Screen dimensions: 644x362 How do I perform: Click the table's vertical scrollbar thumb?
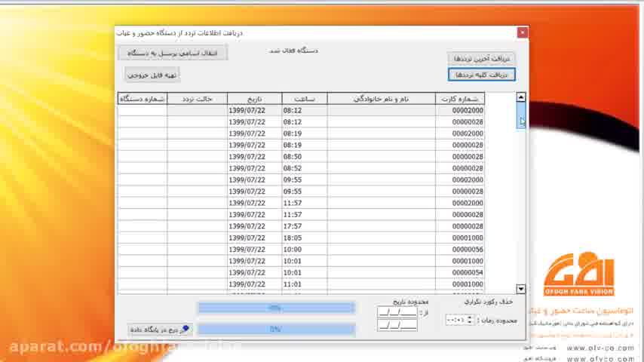pos(521,115)
